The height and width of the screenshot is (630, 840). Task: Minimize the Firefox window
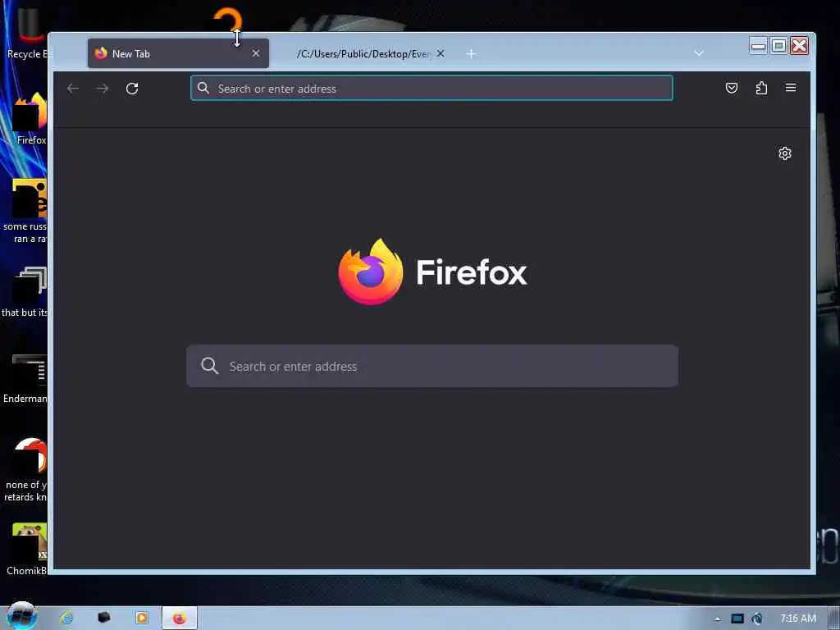click(x=759, y=46)
